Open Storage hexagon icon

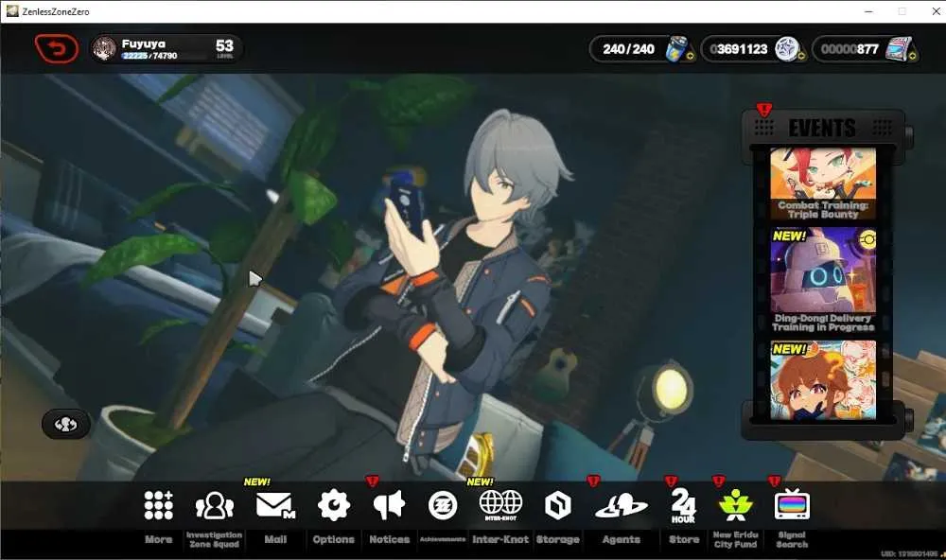[x=557, y=505]
